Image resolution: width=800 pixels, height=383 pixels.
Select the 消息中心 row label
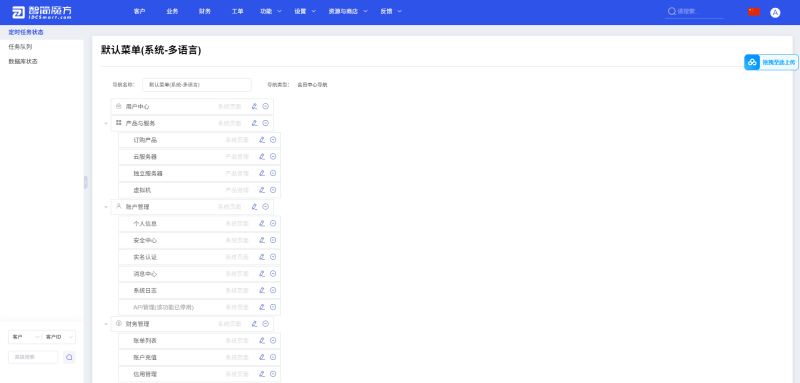click(x=145, y=274)
